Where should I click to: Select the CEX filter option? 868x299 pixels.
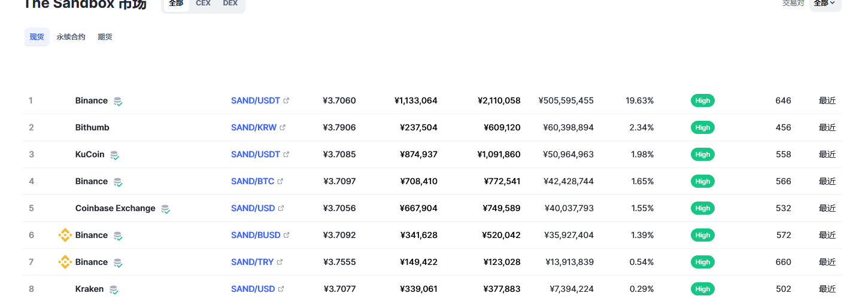[x=203, y=4]
